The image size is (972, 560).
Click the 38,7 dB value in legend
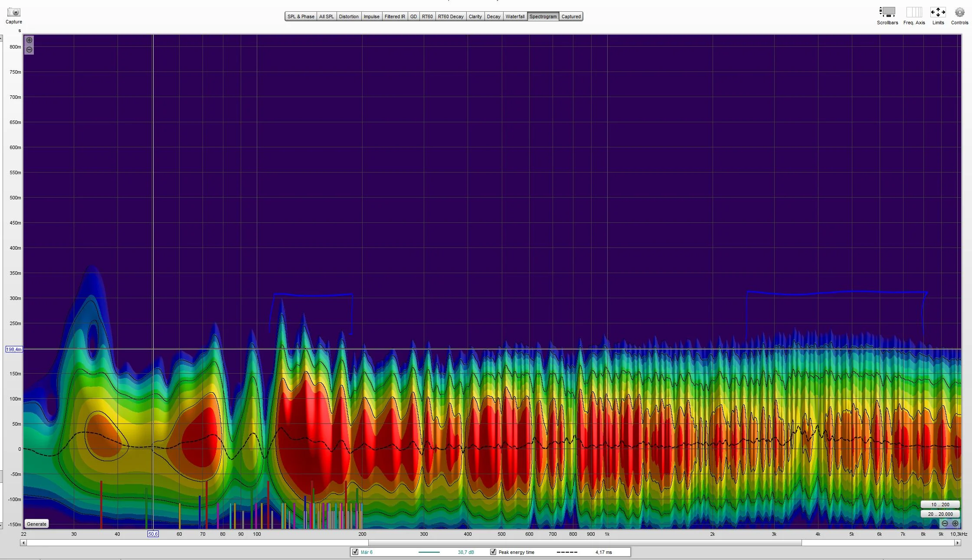(x=466, y=552)
